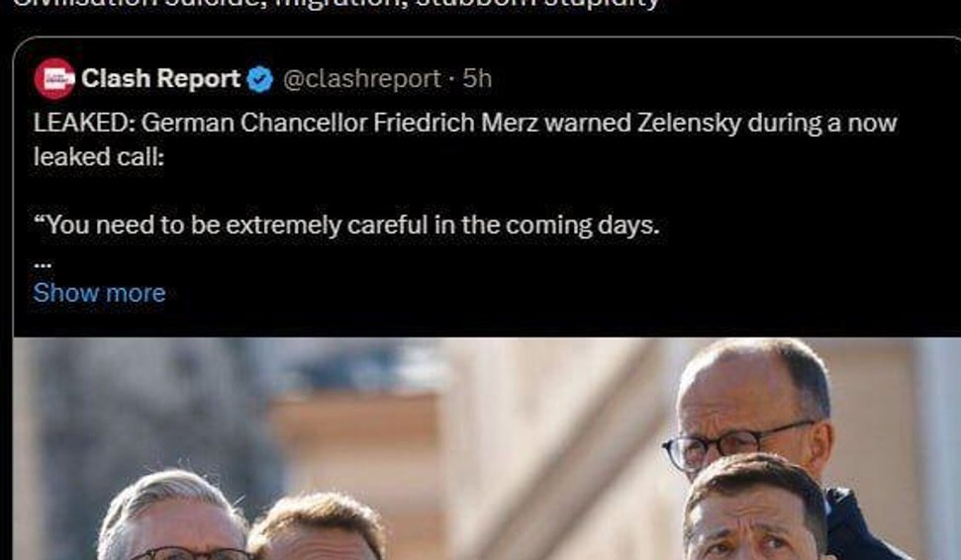
Task: Click the cut-off parent tweet text at top
Action: coord(336,4)
